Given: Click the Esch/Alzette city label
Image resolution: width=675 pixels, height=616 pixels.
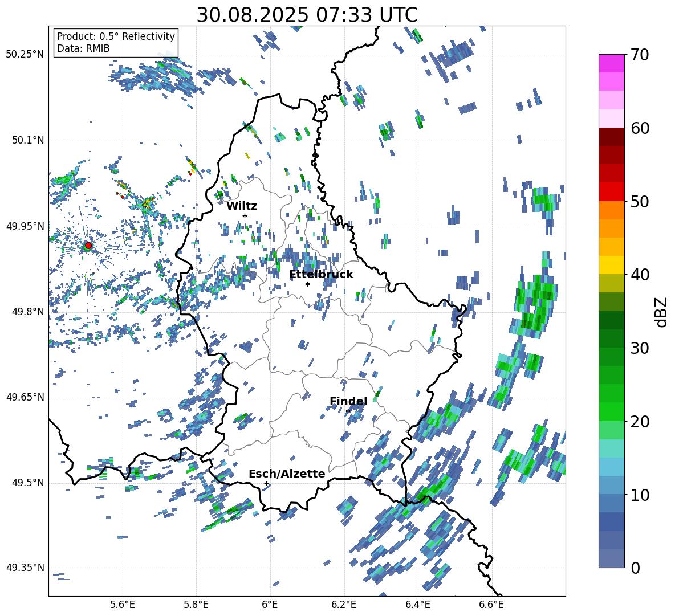Looking at the screenshot, I should click(287, 474).
